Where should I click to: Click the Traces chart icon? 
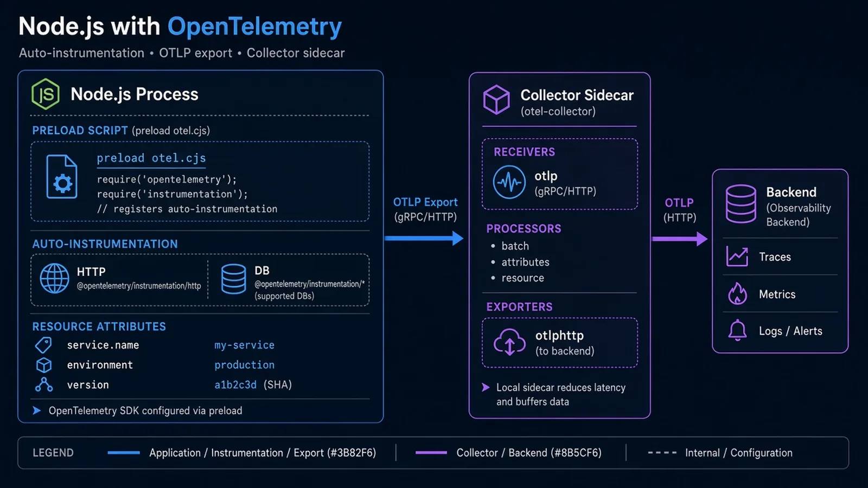[737, 256]
